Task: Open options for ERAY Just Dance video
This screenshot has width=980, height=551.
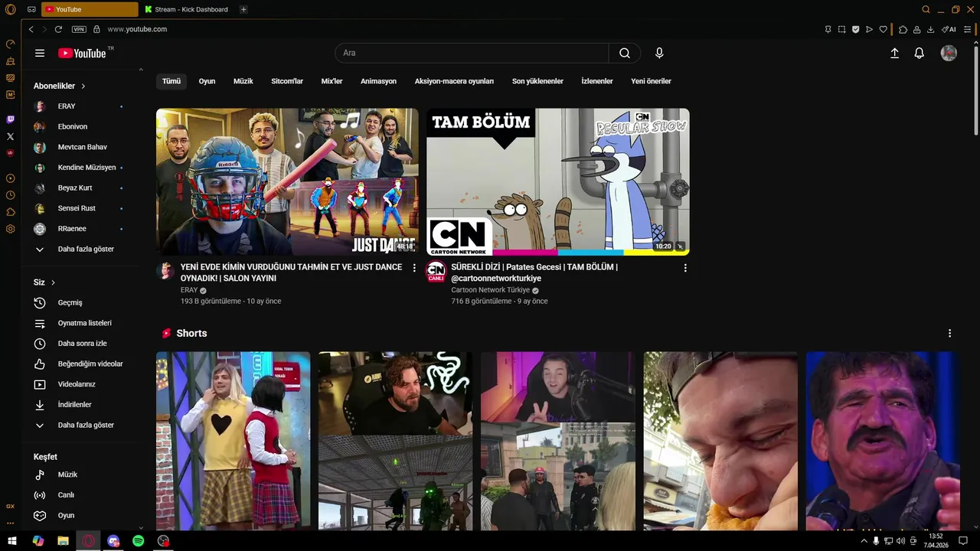Action: tap(414, 268)
